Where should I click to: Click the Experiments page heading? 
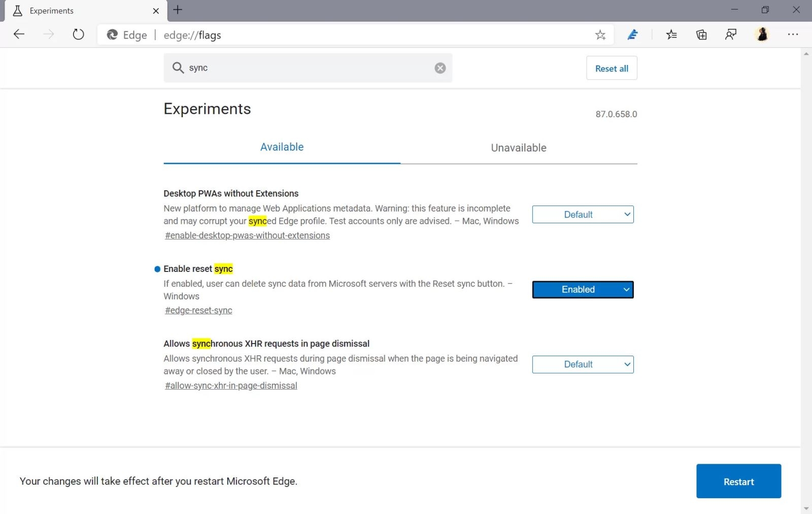point(207,109)
